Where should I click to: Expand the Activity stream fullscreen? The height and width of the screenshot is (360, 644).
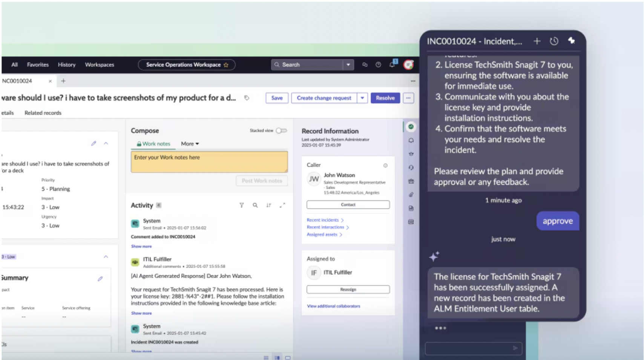tap(282, 205)
